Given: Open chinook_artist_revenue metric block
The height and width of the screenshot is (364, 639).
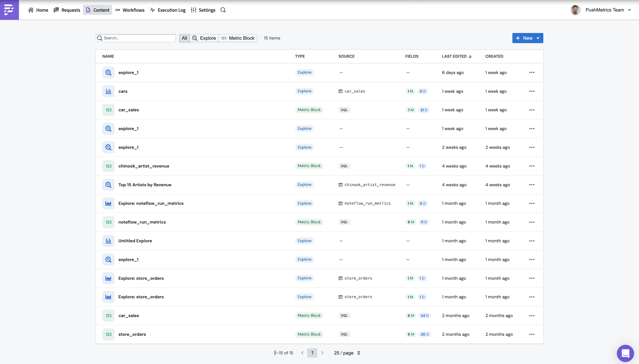Looking at the screenshot, I should pos(144,166).
